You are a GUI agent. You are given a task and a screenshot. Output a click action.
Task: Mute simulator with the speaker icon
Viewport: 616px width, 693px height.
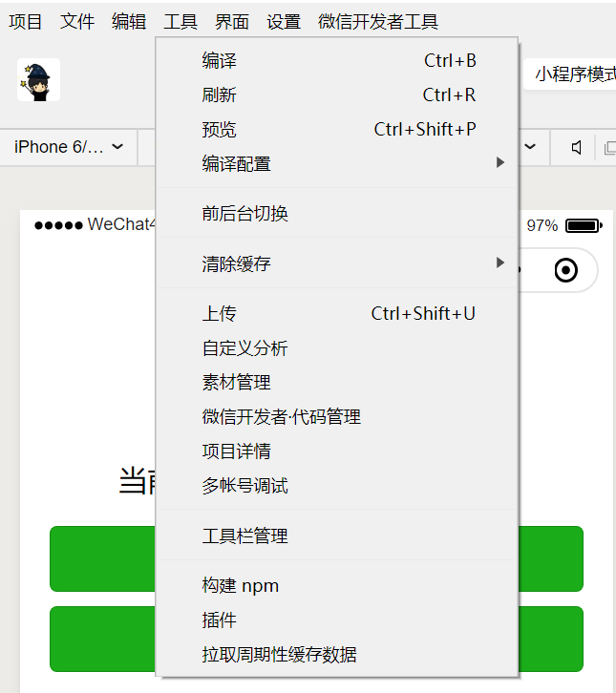pos(576,147)
